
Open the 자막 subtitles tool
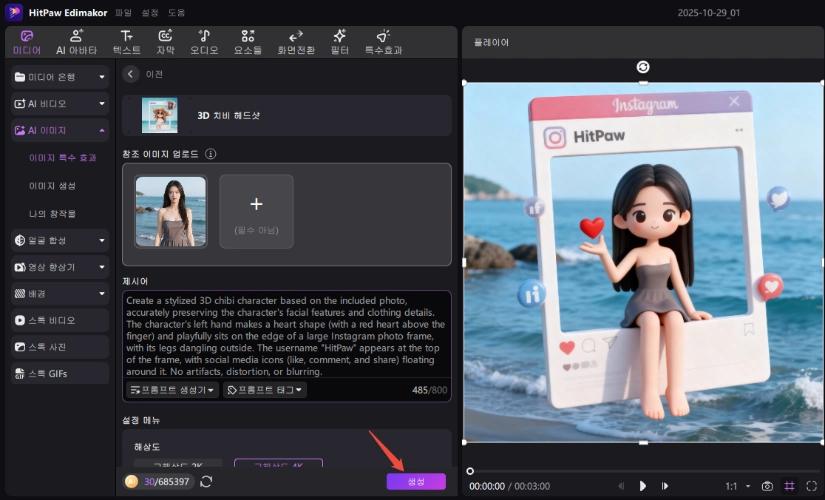[x=165, y=43]
